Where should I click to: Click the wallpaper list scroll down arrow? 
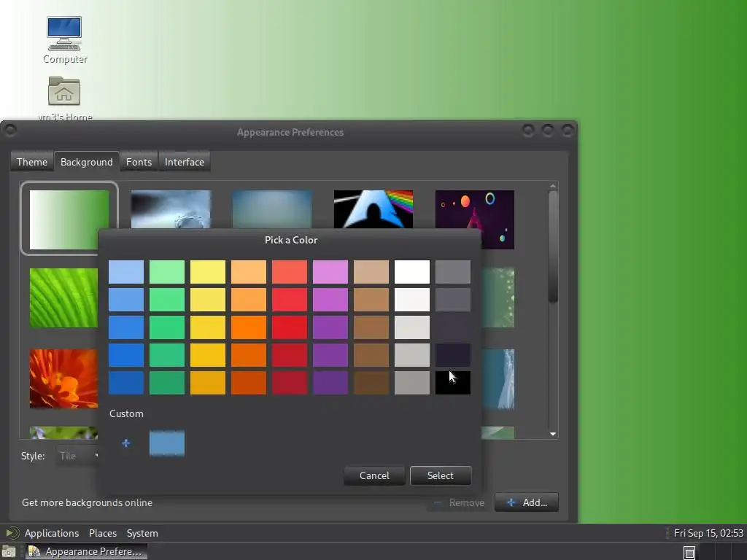[553, 434]
